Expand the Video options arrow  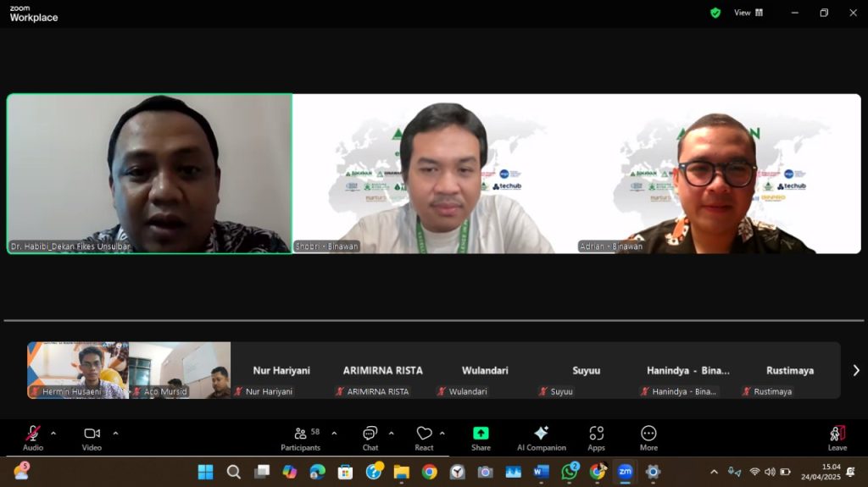[x=115, y=433]
